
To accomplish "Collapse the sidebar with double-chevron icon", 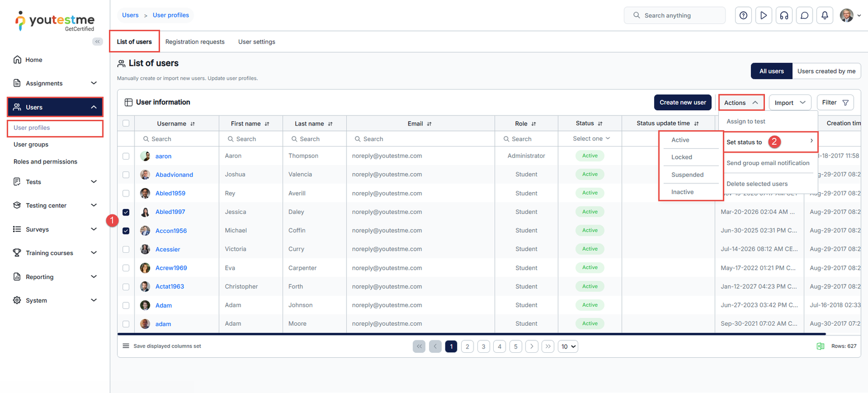I will pyautogui.click(x=98, y=41).
